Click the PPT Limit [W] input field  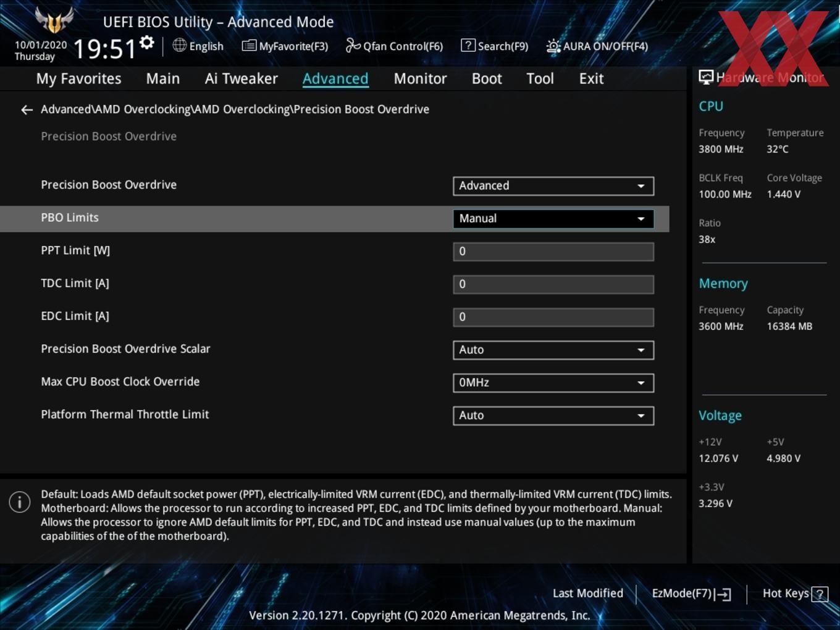(x=553, y=251)
